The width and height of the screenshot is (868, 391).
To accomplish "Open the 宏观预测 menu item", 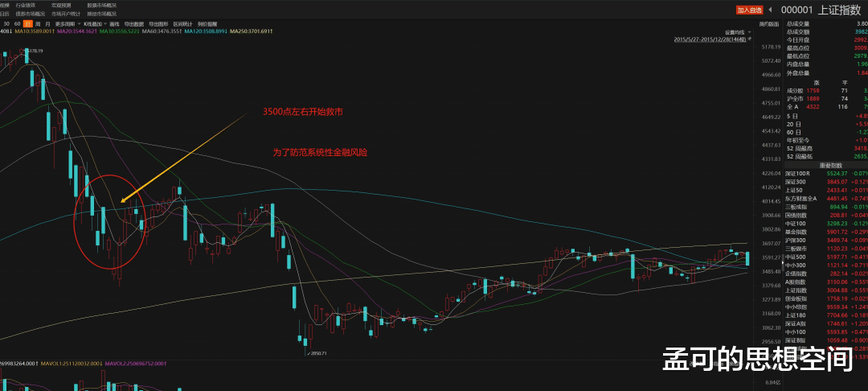I will (x=61, y=5).
